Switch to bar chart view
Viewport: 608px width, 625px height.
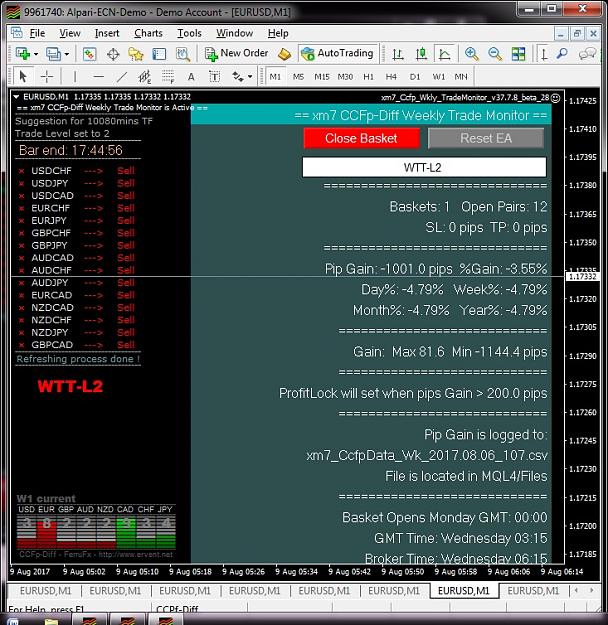pos(397,54)
